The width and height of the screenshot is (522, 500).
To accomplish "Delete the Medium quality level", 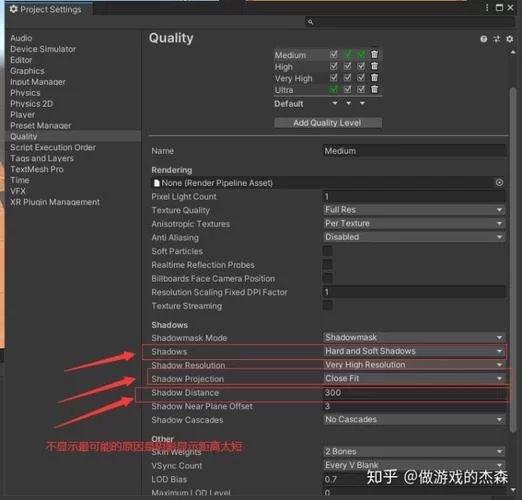I will click(374, 54).
